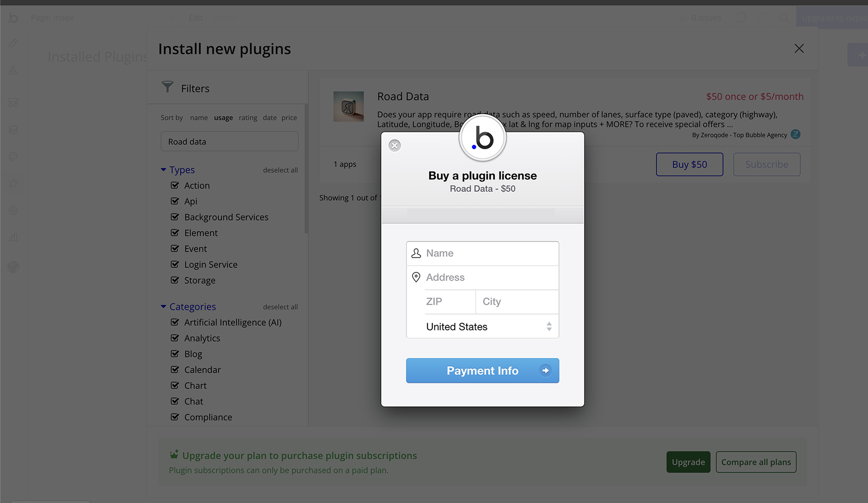Click the Road Data plugin thumbnail
The height and width of the screenshot is (503, 868).
[x=348, y=106]
